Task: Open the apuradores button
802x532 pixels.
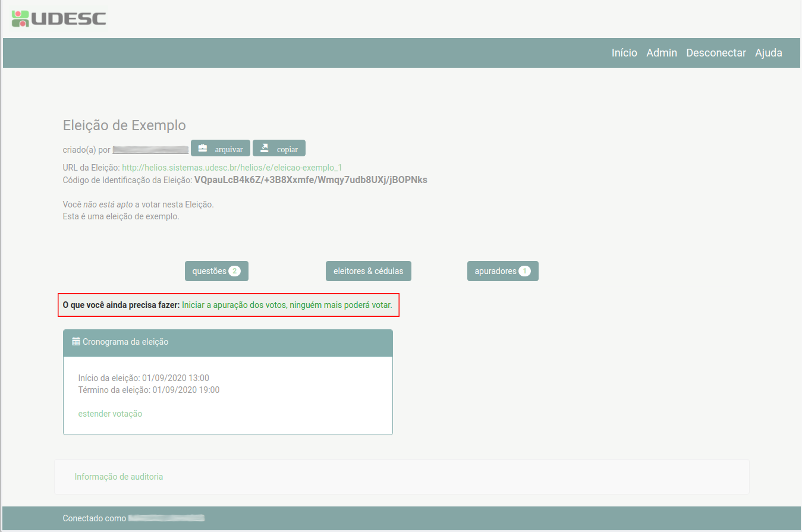Action: click(502, 271)
